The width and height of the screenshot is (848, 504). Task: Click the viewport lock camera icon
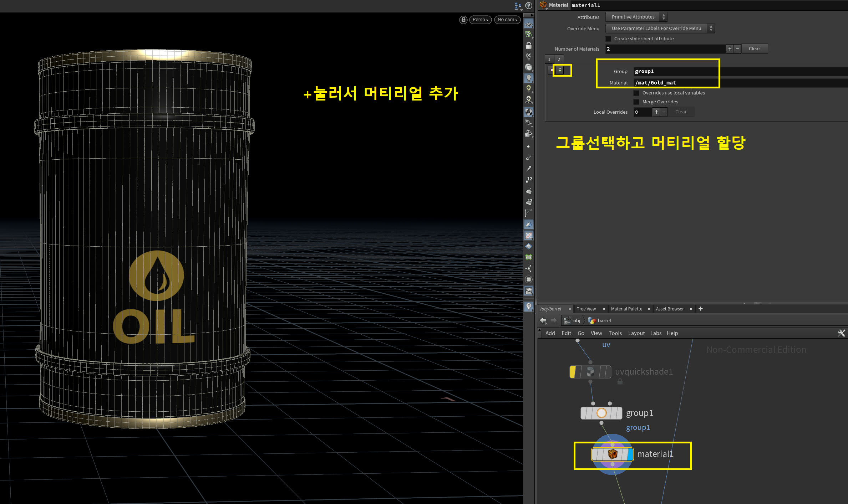coord(463,20)
